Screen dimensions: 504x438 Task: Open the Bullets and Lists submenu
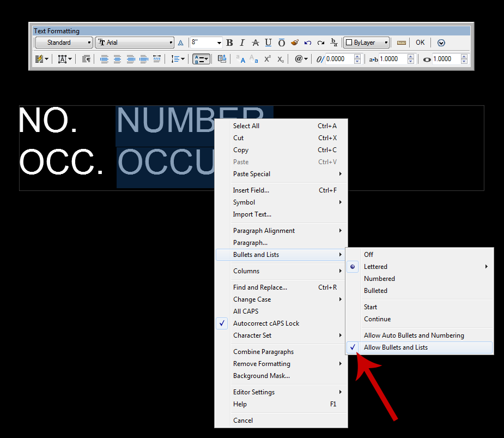click(256, 254)
